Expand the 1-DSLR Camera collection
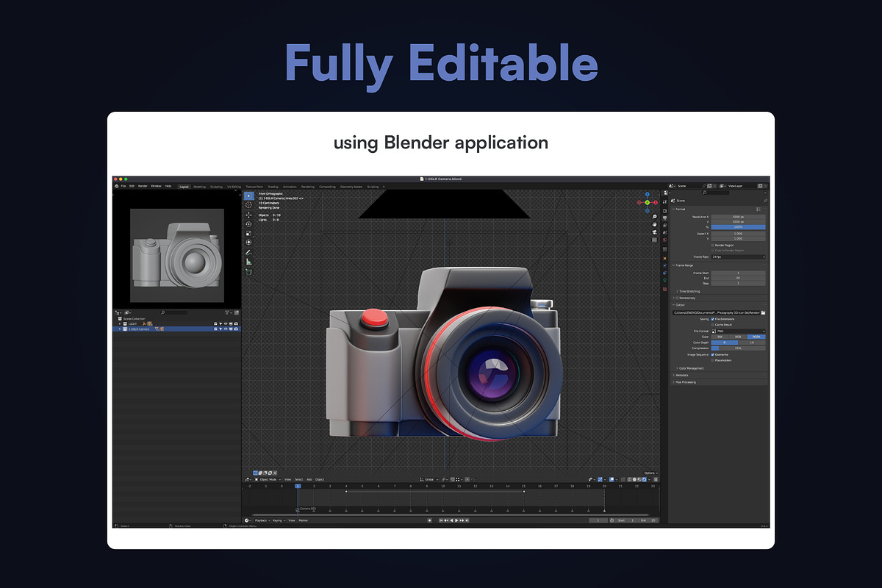Screen dimensions: 882x588 click(x=120, y=329)
